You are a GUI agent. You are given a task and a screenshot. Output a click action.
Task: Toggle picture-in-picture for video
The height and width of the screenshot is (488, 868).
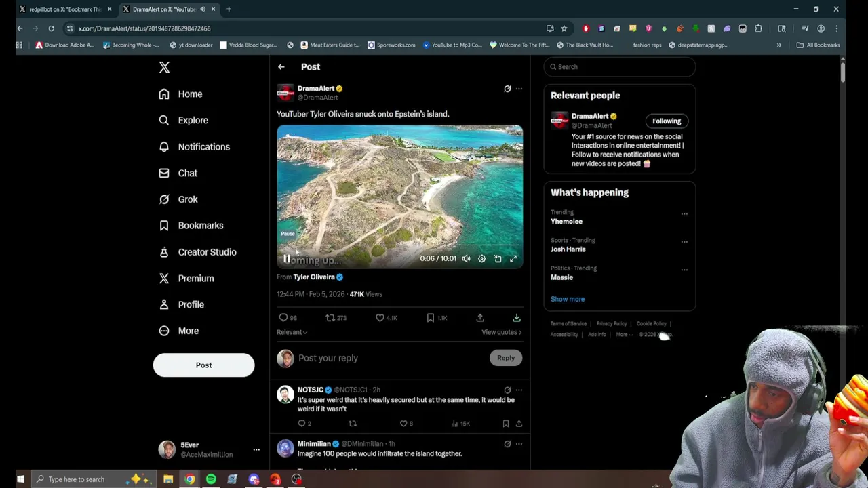tap(498, 258)
